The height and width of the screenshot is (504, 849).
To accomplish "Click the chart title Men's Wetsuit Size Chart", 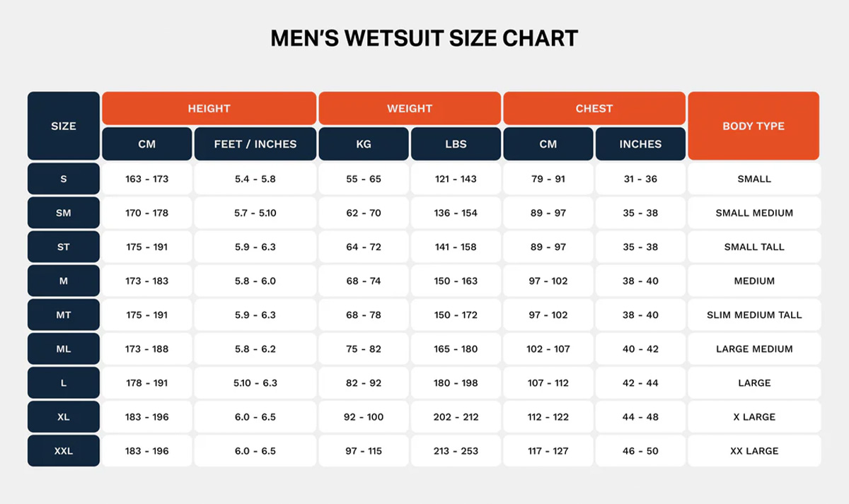I will [x=424, y=38].
